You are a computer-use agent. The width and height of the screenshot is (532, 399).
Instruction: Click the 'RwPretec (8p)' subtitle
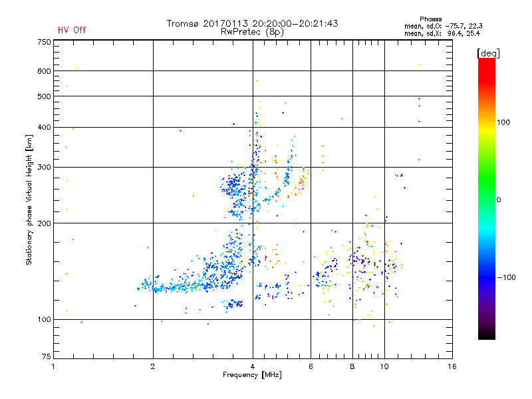[x=252, y=32]
